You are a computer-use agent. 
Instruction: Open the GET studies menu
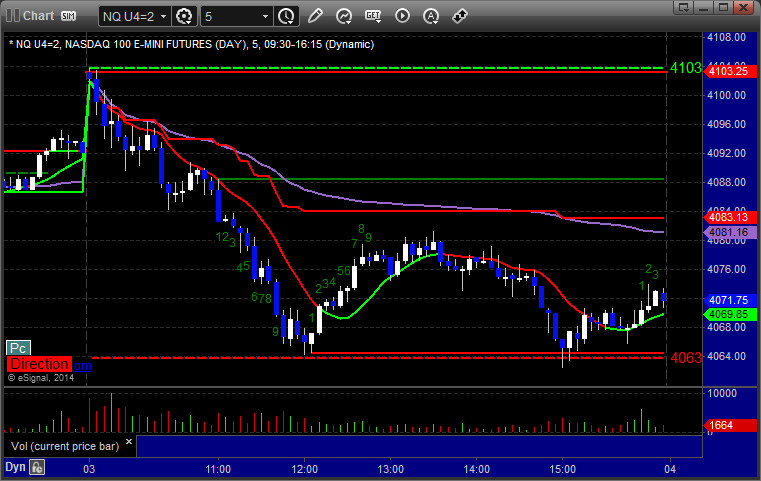click(373, 16)
